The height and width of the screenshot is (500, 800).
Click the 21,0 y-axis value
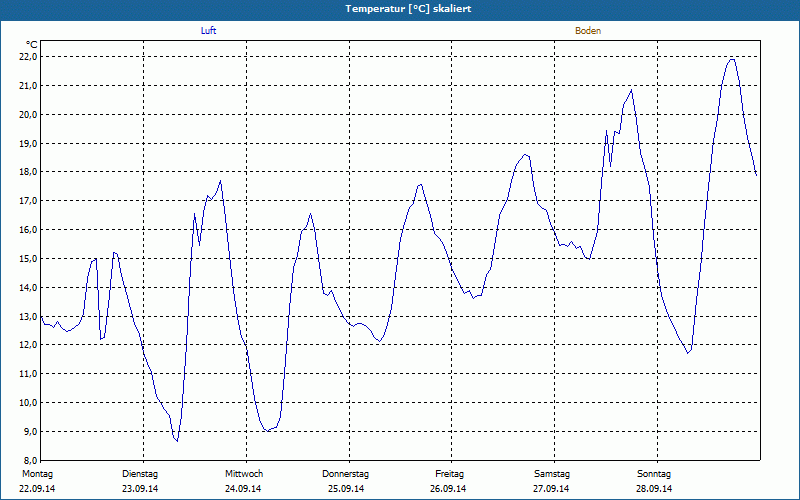pyautogui.click(x=29, y=86)
